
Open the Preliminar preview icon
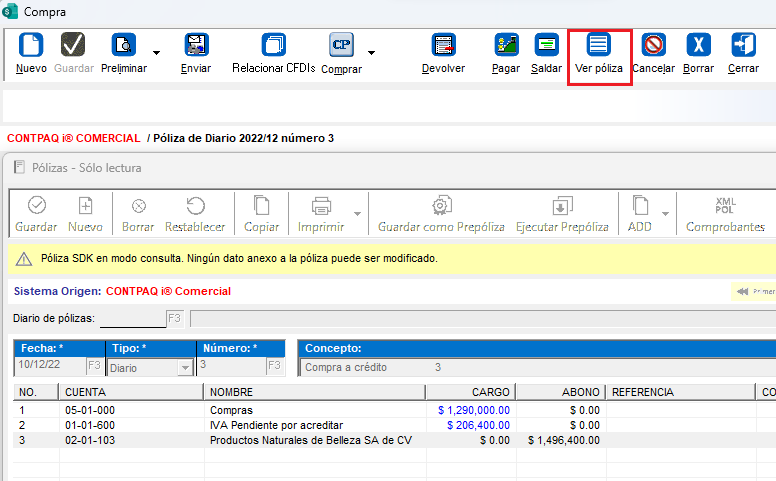click(124, 46)
